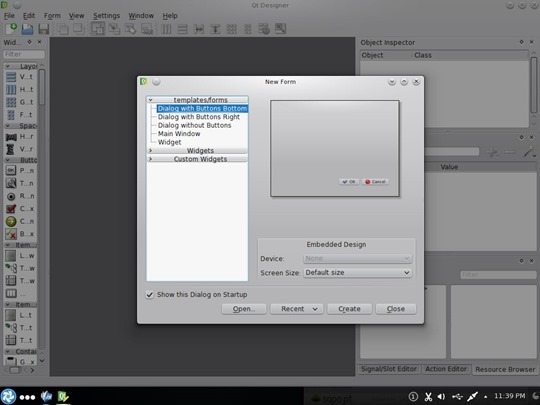The width and height of the screenshot is (540, 405).
Task: Click Lay Out in a Grid toolbar icon
Action: [x=231, y=29]
